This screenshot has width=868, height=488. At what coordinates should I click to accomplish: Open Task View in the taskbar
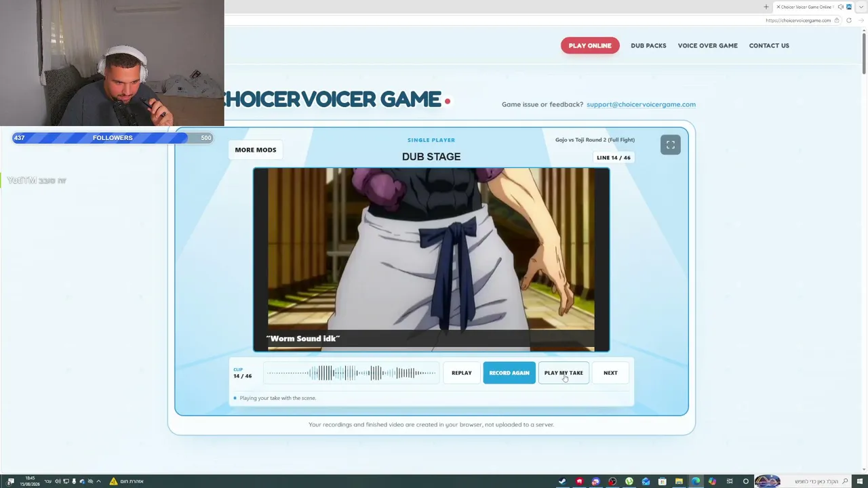(730, 481)
